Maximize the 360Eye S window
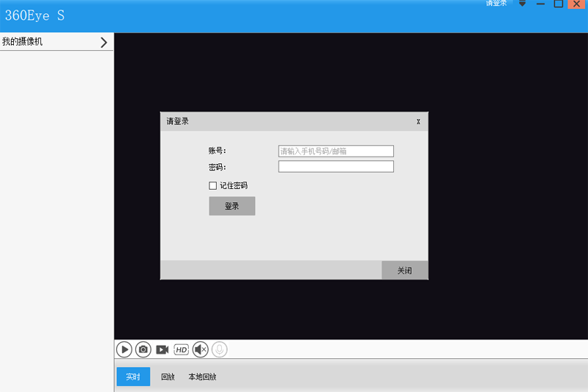Screen dimensions: 588x392 (x=559, y=4)
